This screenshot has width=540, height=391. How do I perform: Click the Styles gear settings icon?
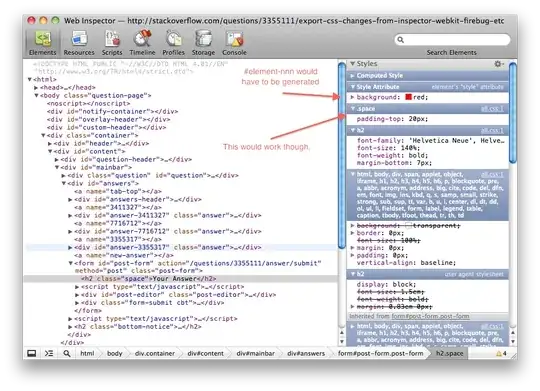[498, 64]
